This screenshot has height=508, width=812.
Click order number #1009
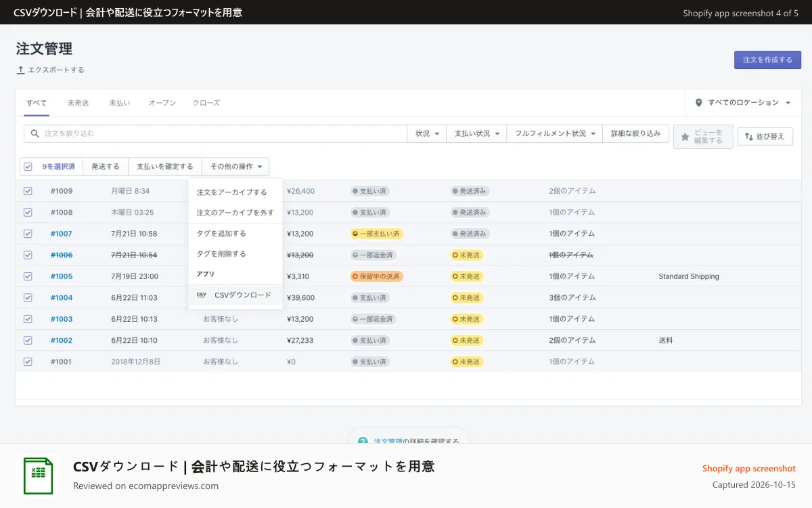point(62,191)
